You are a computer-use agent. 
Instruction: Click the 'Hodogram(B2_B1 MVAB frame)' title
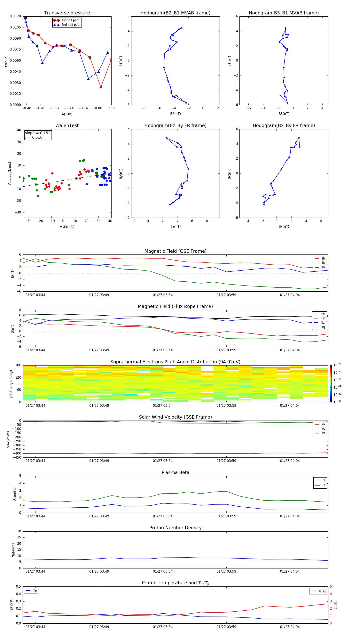[175, 13]
